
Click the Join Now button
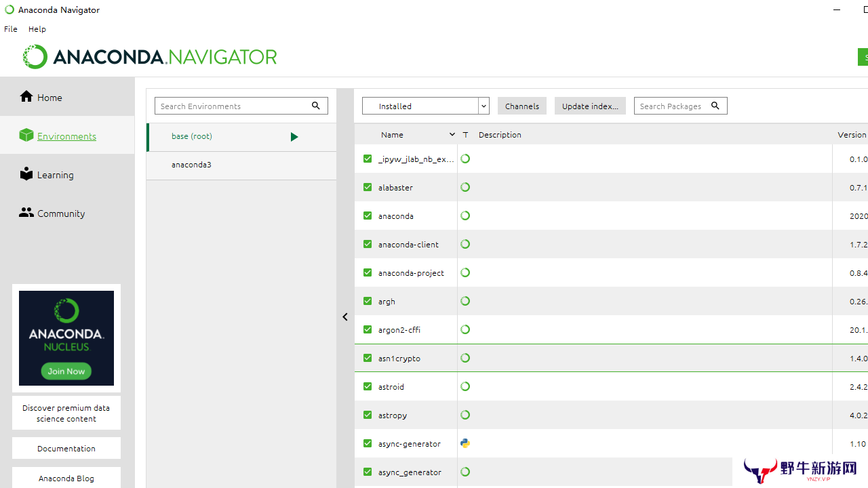[66, 371]
